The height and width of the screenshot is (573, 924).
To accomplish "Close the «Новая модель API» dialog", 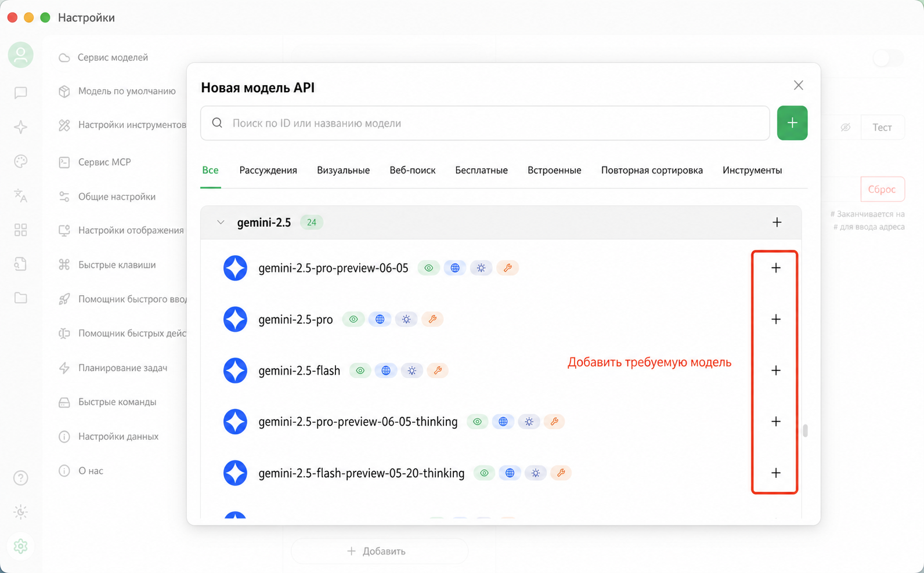I will [799, 85].
